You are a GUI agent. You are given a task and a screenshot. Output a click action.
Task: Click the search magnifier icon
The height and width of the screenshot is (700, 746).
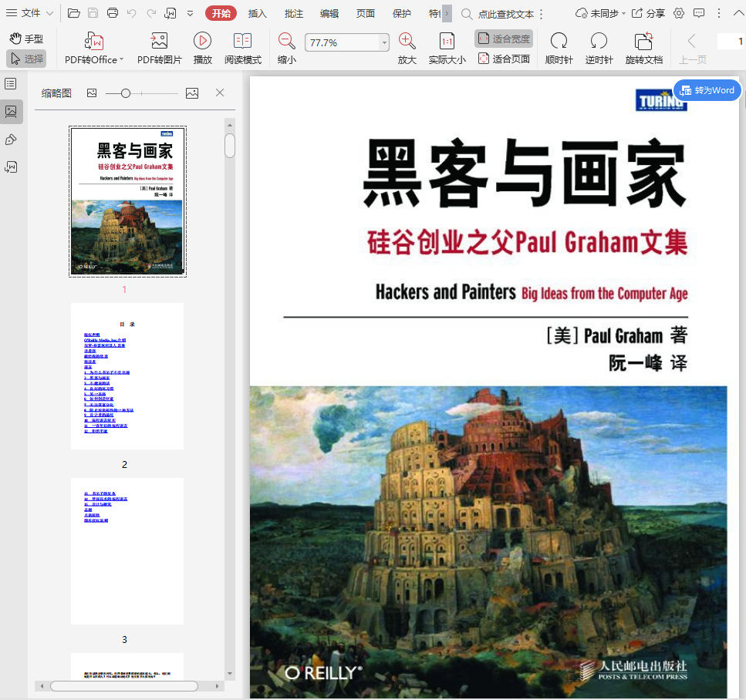tap(467, 15)
